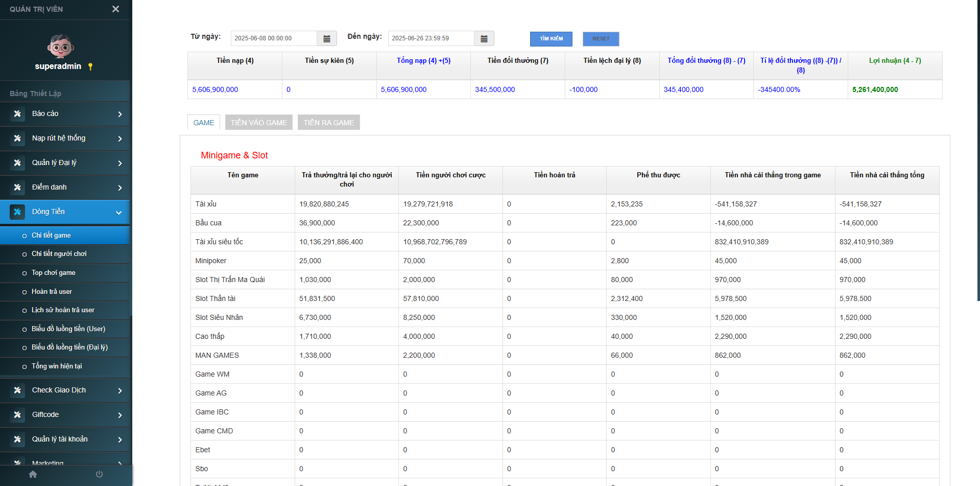Expand the Quản lý Đại lý chevron
The image size is (980, 486).
click(x=120, y=164)
